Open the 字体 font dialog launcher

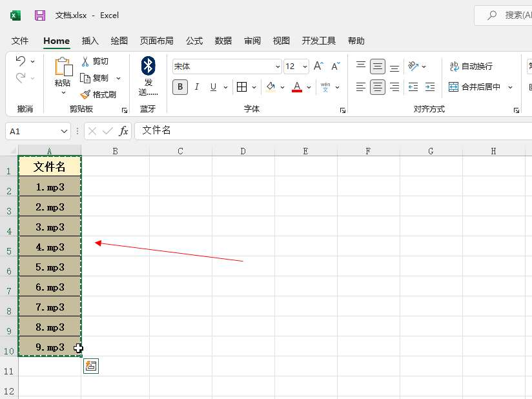pyautogui.click(x=343, y=110)
